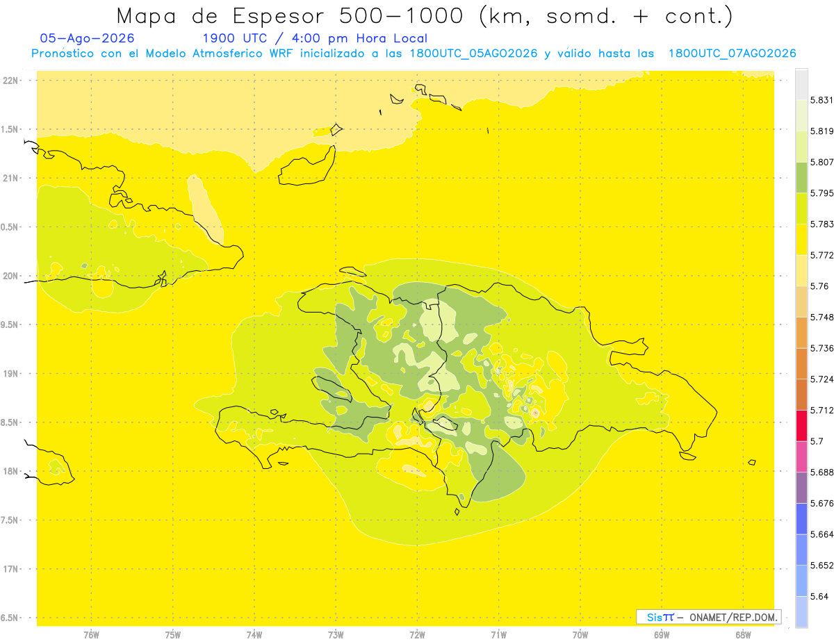
Task: Click latitude label '19N'
Action: 12,374
